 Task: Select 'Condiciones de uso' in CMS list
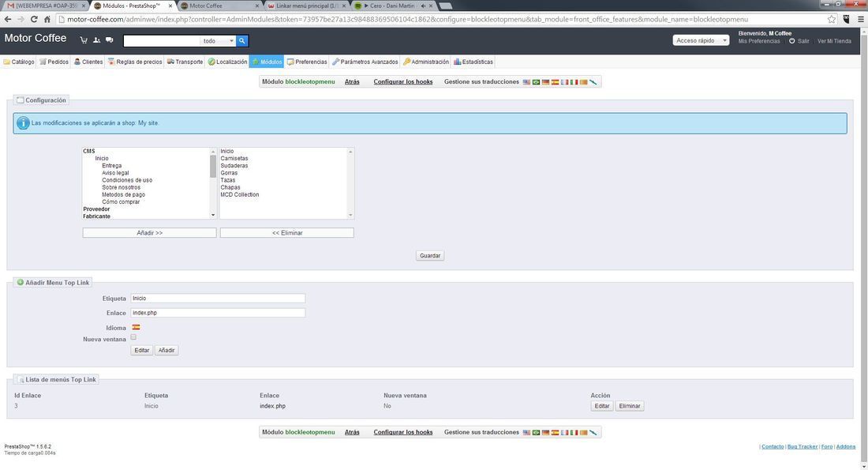point(127,180)
